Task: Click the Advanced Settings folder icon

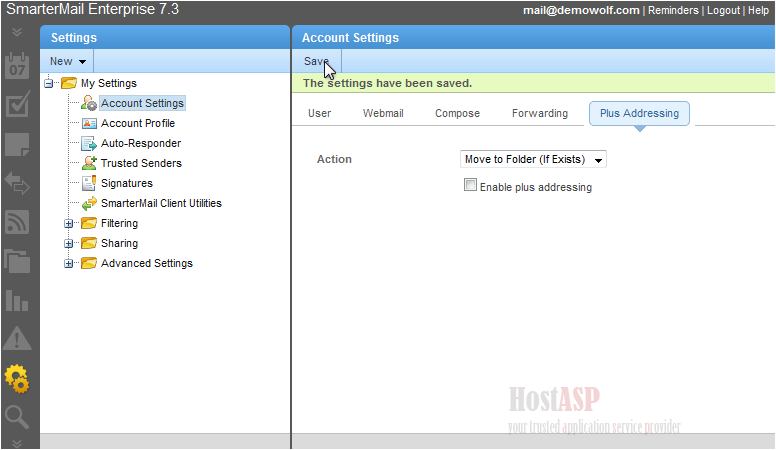Action: tap(89, 263)
